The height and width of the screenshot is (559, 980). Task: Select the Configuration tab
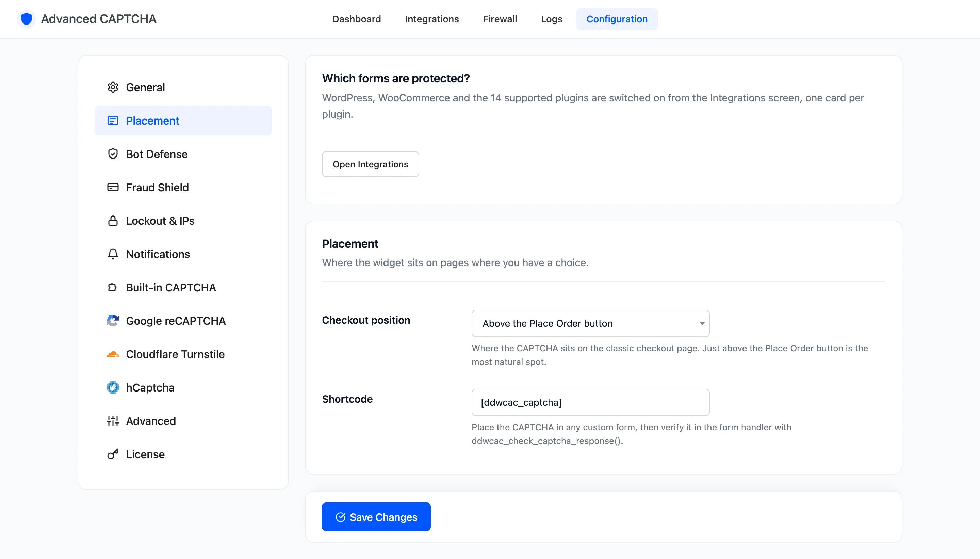(617, 19)
